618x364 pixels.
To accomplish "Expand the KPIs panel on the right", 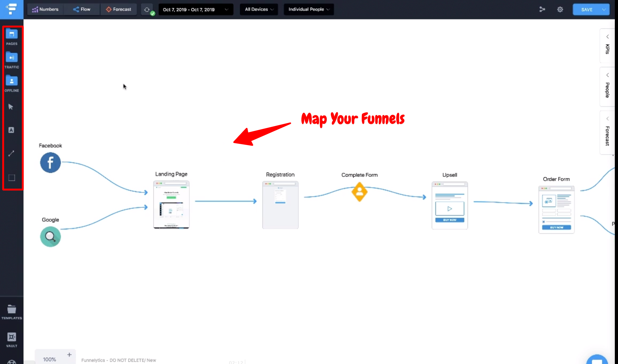I will tap(607, 46).
